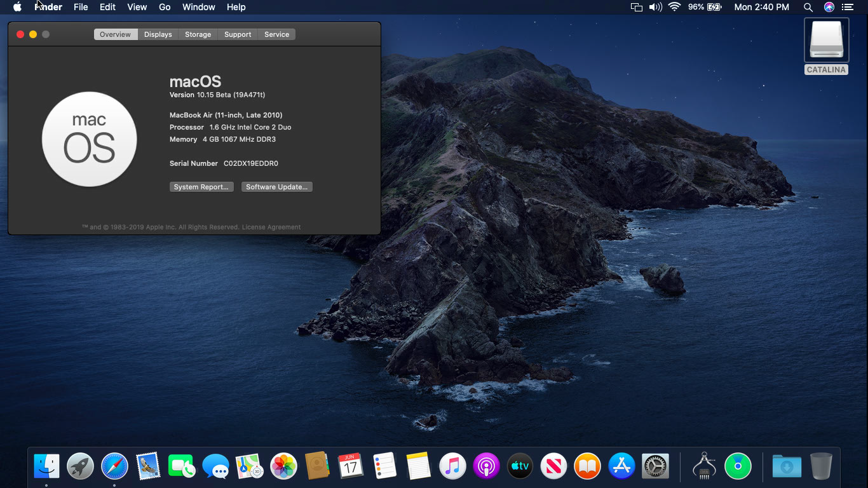Open the Go menu
The width and height of the screenshot is (868, 488).
pos(164,7)
